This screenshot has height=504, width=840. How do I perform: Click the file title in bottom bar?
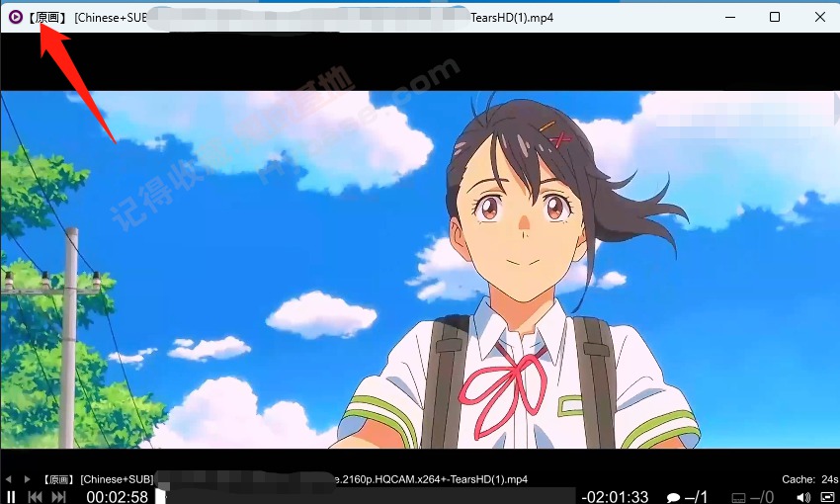(x=285, y=479)
